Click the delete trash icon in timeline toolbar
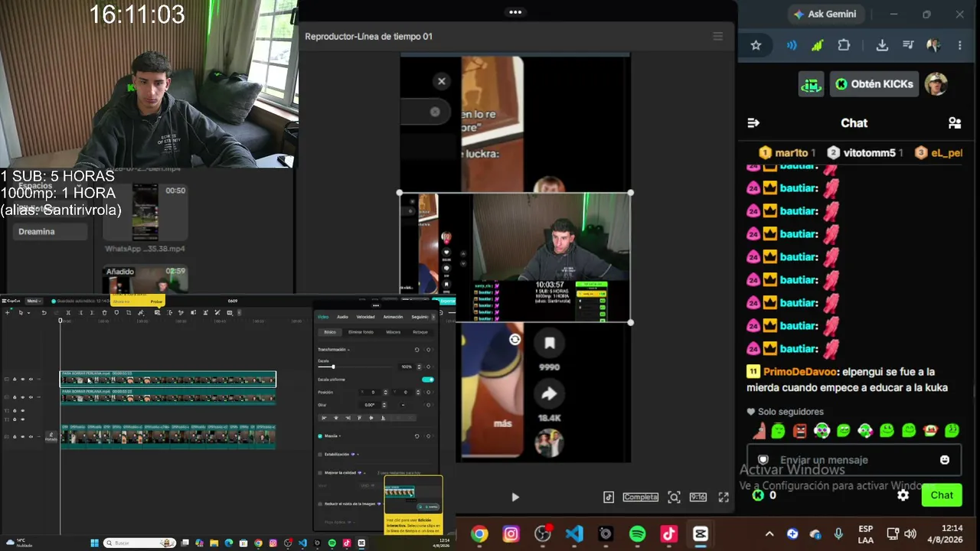The width and height of the screenshot is (980, 551). 104,312
